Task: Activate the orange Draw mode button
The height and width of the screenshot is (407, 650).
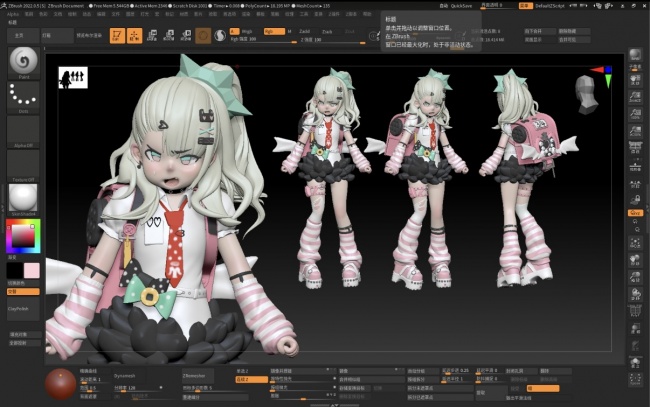Action: point(134,36)
